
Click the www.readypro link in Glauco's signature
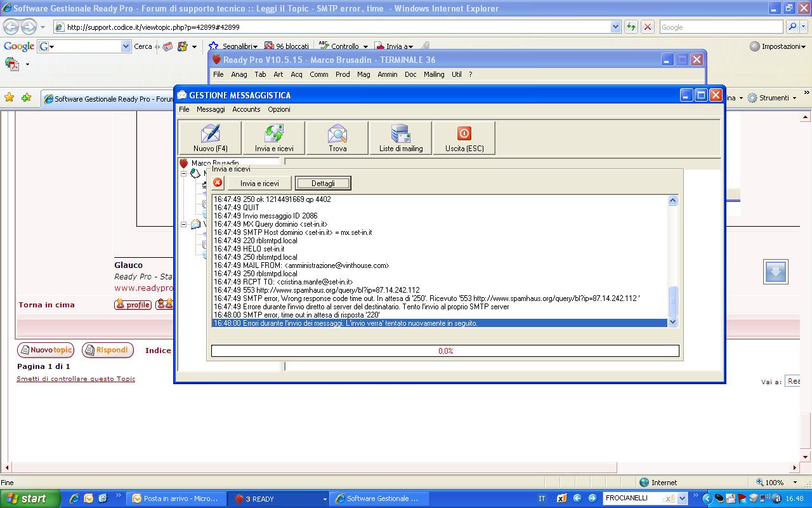coord(143,288)
